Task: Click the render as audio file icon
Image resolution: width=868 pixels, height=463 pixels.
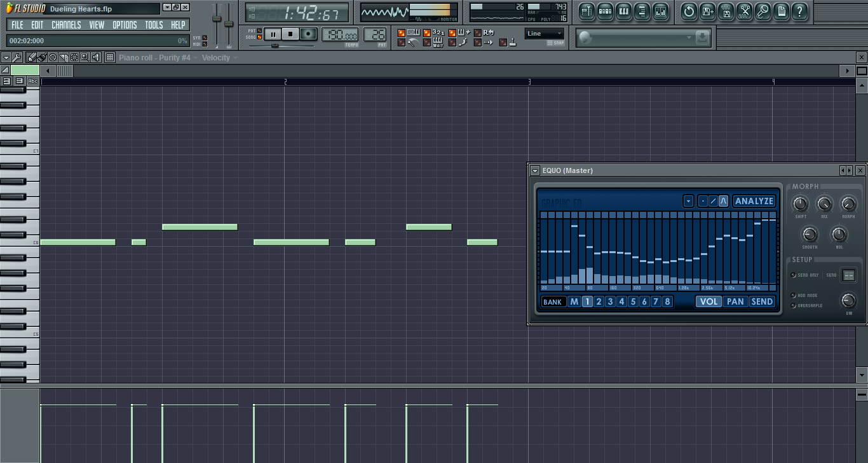Action: (726, 11)
